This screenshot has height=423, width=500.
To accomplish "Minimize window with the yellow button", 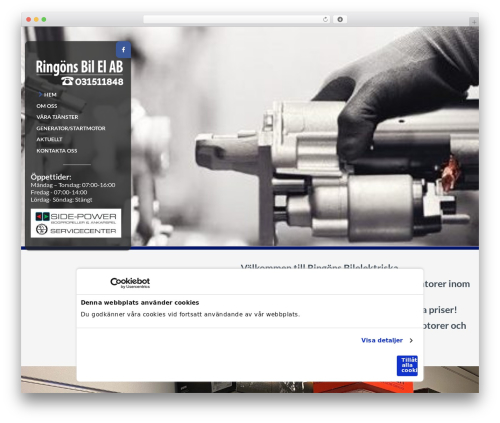I will (x=36, y=19).
